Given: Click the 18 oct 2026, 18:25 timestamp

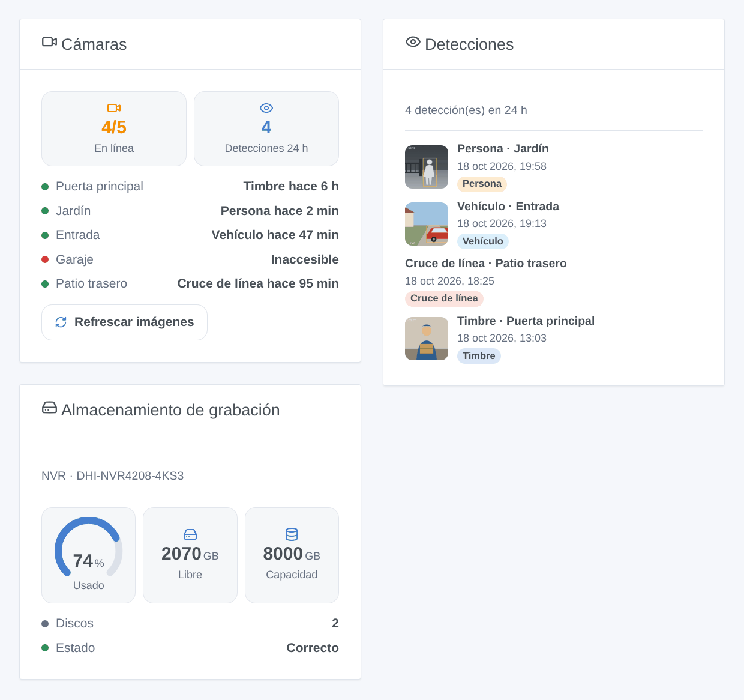Looking at the screenshot, I should point(449,281).
